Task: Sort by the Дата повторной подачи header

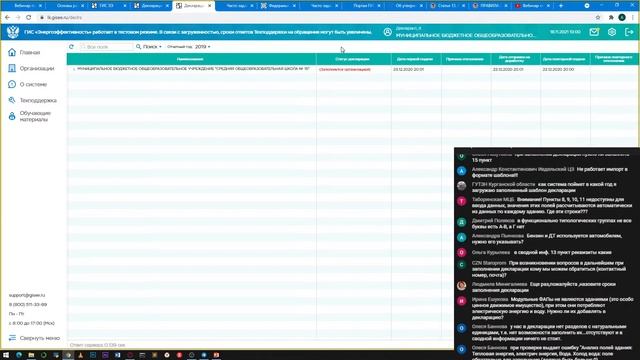Action: (564, 59)
